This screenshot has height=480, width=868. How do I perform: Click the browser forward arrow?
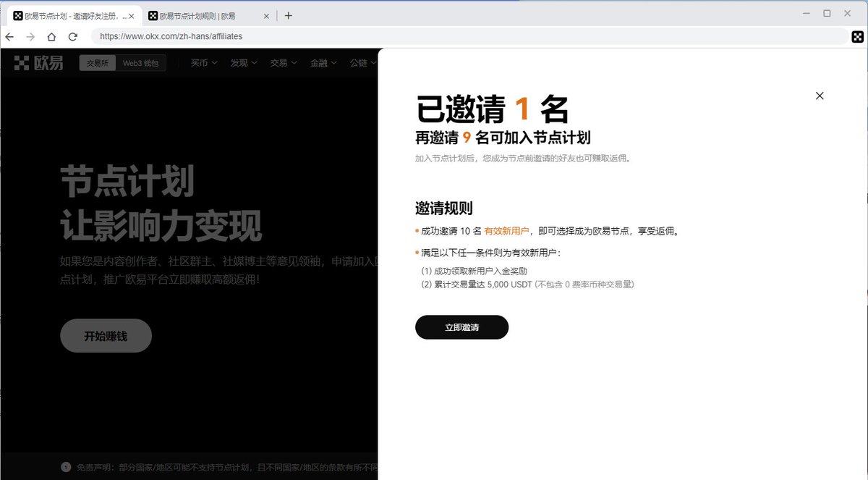point(29,36)
